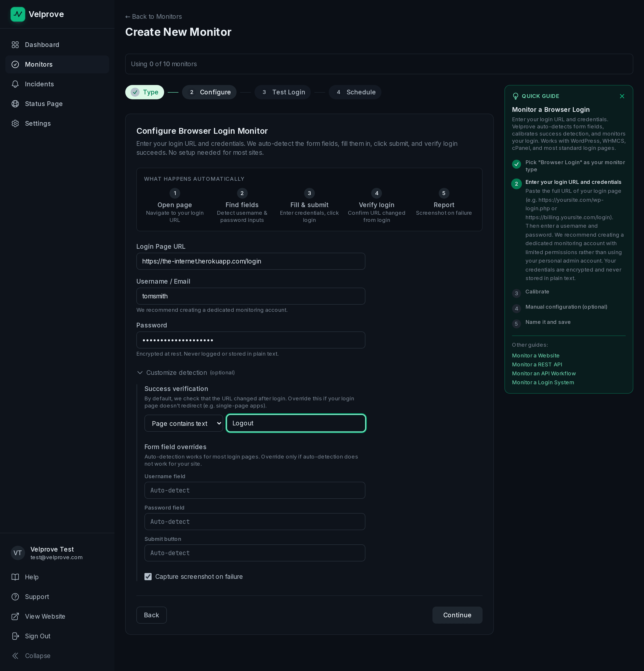Close the Quick Guide panel
The height and width of the screenshot is (671, 644).
click(x=622, y=96)
